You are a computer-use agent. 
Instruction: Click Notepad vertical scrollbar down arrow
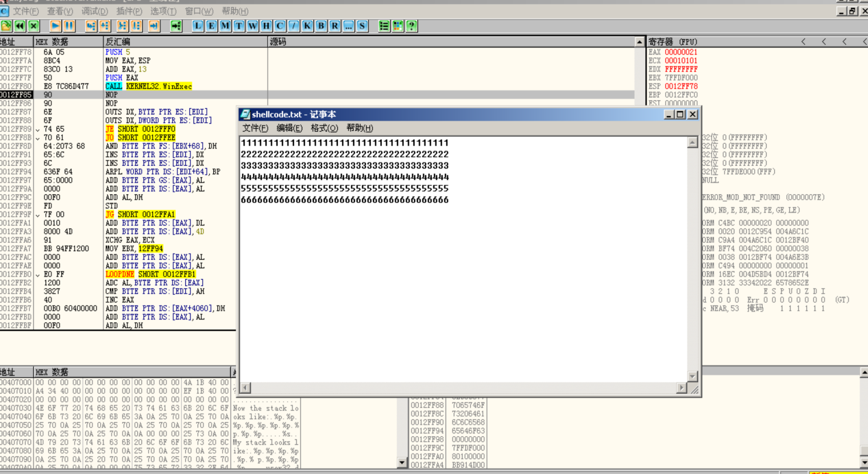[692, 376]
